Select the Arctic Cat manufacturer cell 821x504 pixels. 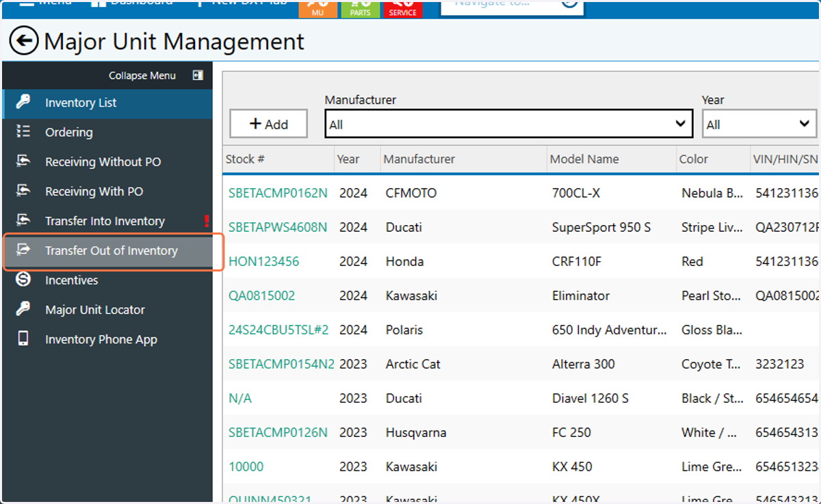(413, 364)
